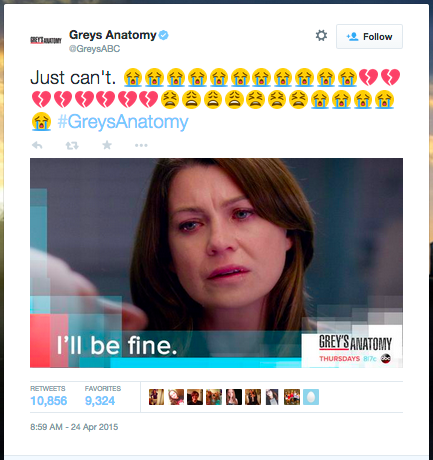Open the Greys Anatomy display name
433x460 pixels.
(x=113, y=35)
